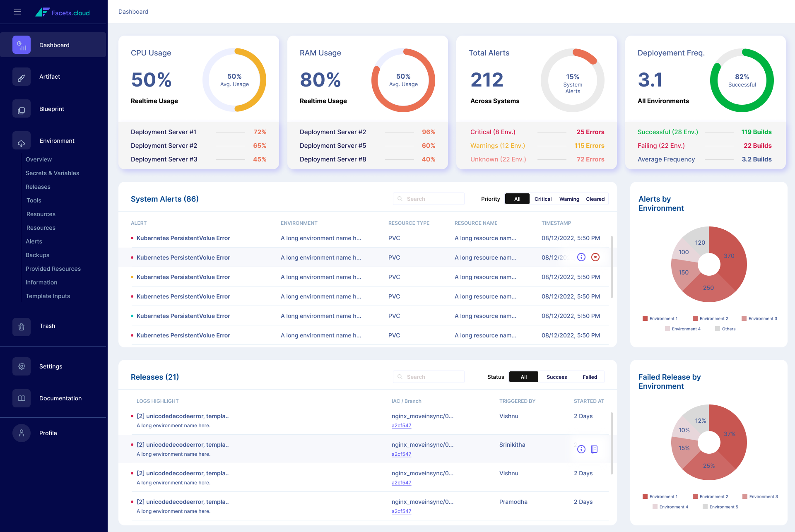The image size is (795, 532).
Task: Open the hamburger menu icon
Action: coord(17,12)
